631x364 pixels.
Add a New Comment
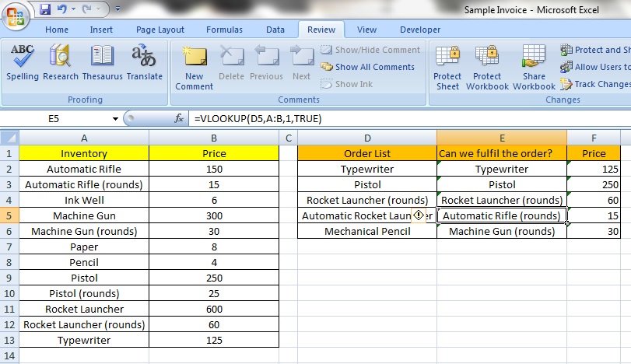click(x=194, y=66)
